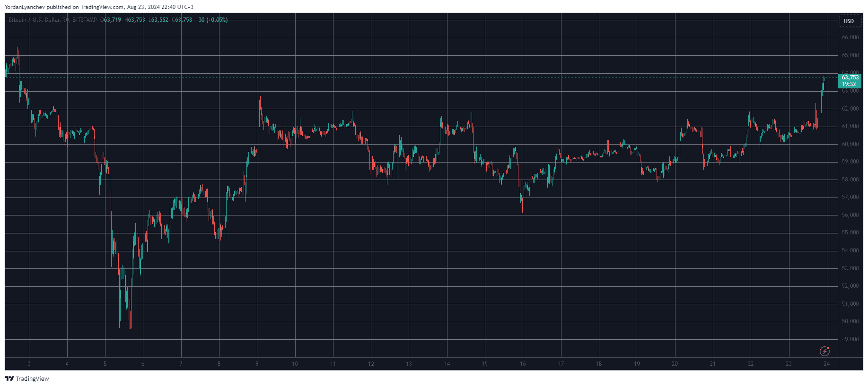Image resolution: width=868 pixels, height=387 pixels.
Task: Click the open value O63,719
Action: pyautogui.click(x=111, y=20)
